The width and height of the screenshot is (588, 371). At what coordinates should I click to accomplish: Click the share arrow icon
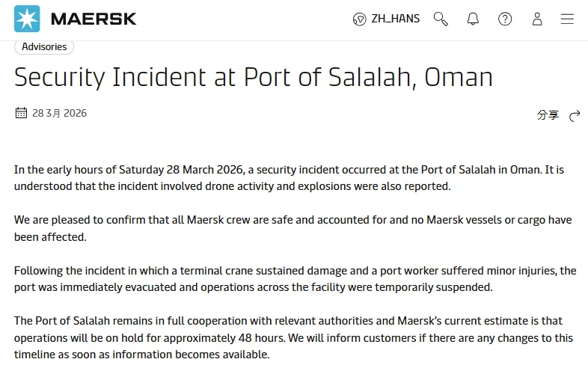point(575,115)
